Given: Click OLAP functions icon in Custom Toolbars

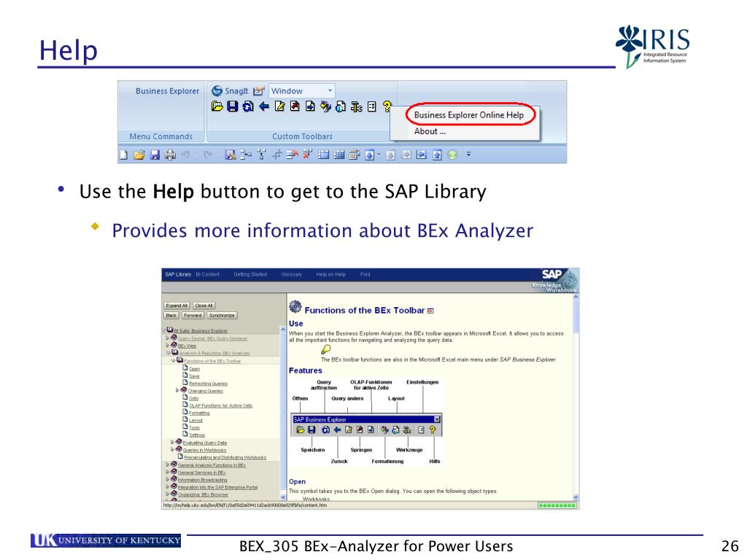Looking at the screenshot, I should (x=310, y=106).
